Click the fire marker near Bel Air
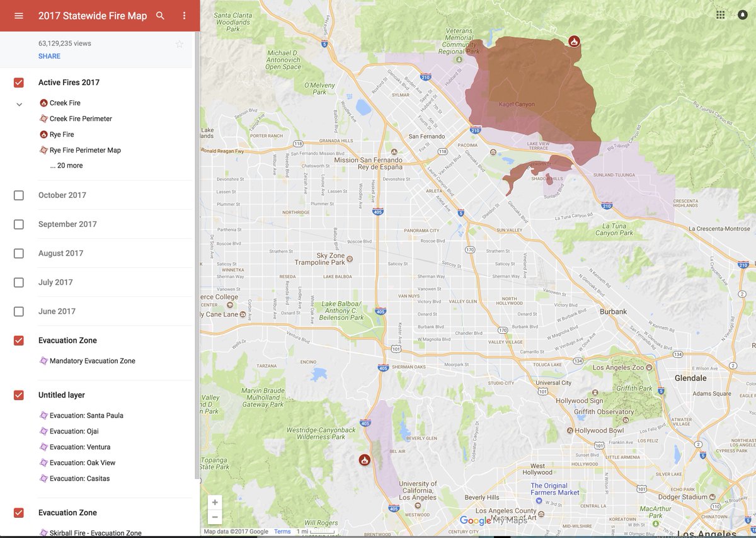The image size is (756, 538). point(364,461)
